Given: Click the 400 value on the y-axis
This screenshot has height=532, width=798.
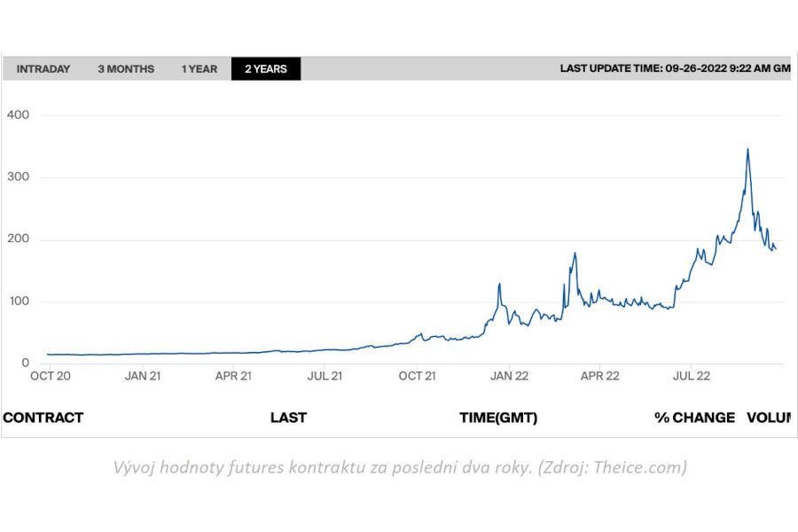Looking at the screenshot, I should pos(19,115).
